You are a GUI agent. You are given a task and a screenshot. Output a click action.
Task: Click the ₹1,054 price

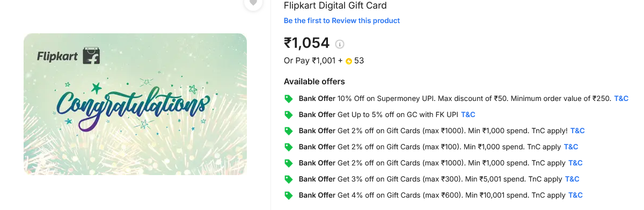pos(306,43)
